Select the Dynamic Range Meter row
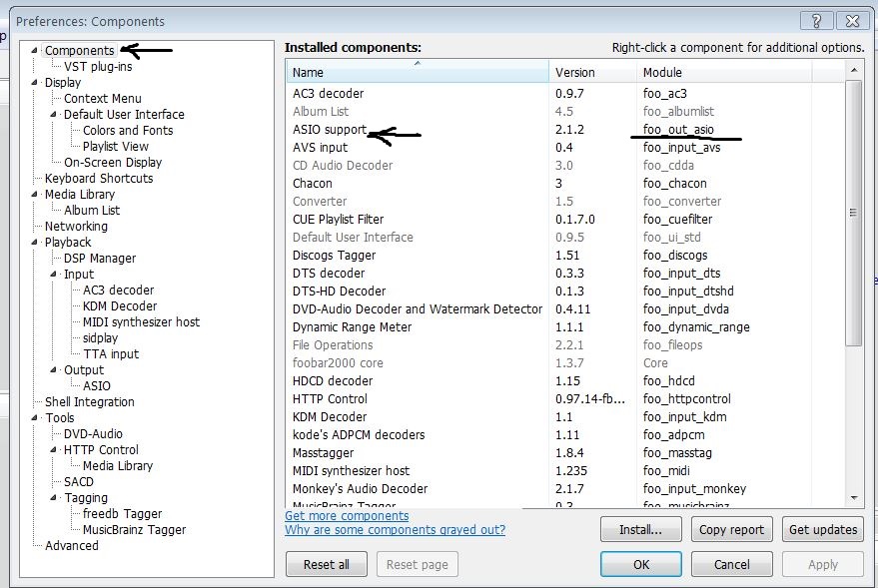 pyautogui.click(x=565, y=327)
